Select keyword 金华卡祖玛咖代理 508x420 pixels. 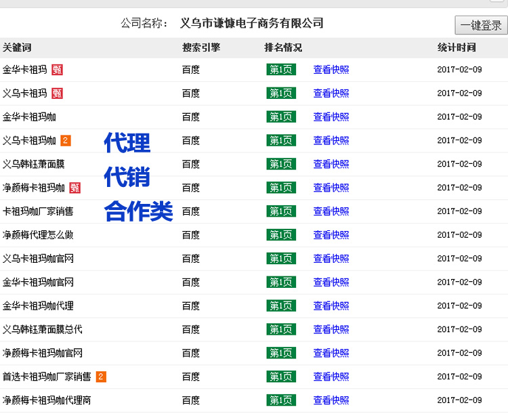point(38,306)
